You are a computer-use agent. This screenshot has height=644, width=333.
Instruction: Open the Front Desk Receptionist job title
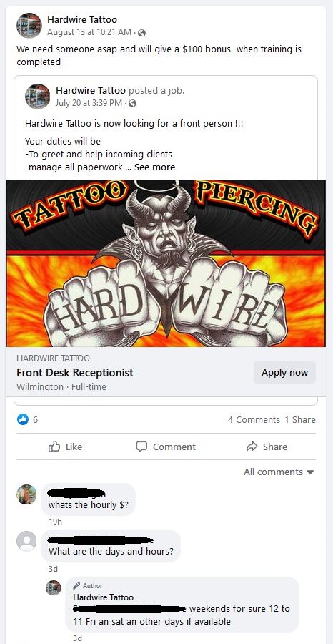tap(75, 373)
